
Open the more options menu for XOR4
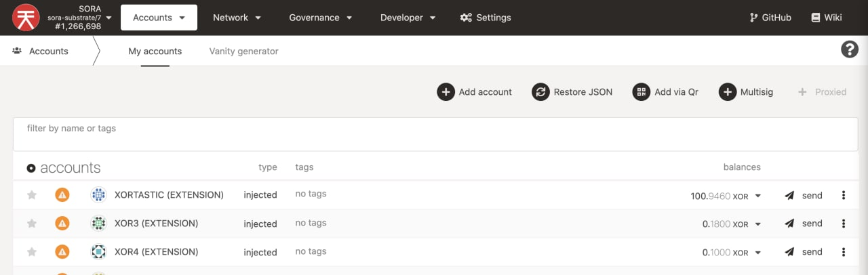pos(844,252)
